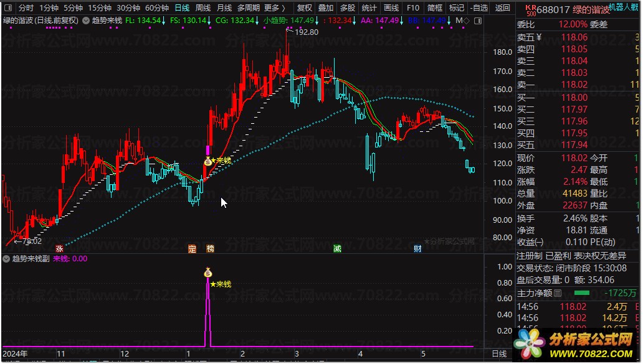Open the 主力净额 list icon
Viewport: 643px width, 364px height.
point(558,293)
